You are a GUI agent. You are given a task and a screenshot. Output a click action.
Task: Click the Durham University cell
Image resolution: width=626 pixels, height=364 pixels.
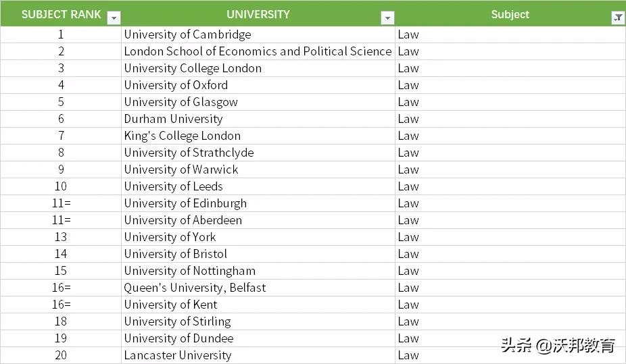pos(173,119)
